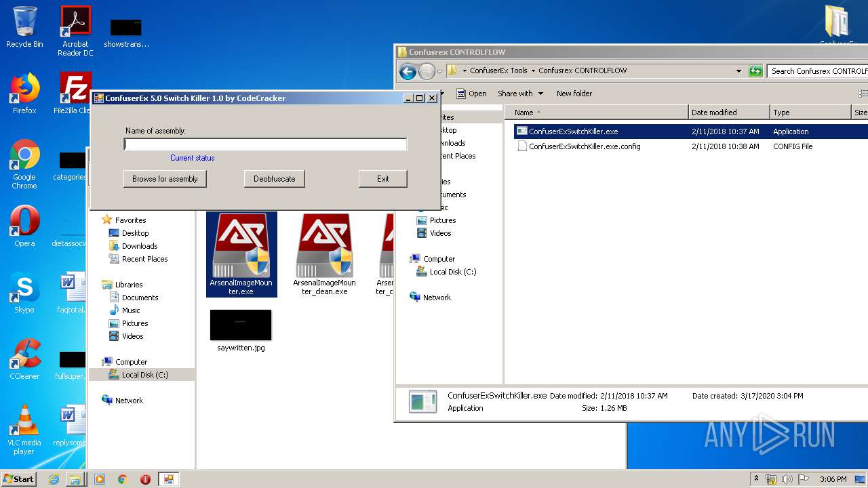This screenshot has width=868, height=488.
Task: Open Recent Places in left explorer window
Action: click(x=138, y=259)
